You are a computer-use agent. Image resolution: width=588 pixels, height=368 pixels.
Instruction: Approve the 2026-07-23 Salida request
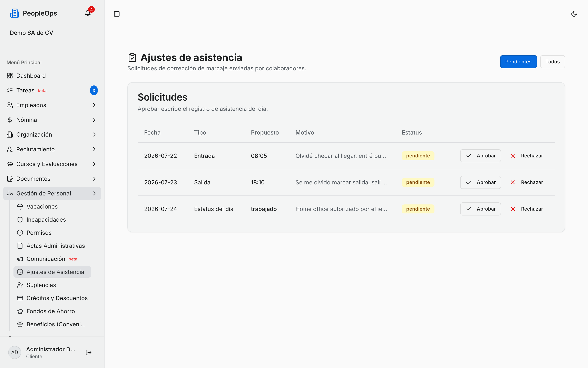click(x=480, y=182)
